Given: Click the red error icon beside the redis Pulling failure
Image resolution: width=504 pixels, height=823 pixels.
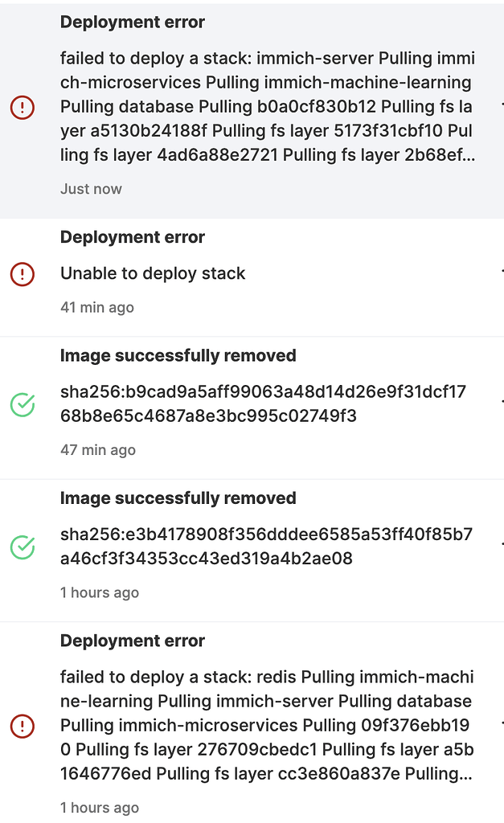Looking at the screenshot, I should pos(23,727).
